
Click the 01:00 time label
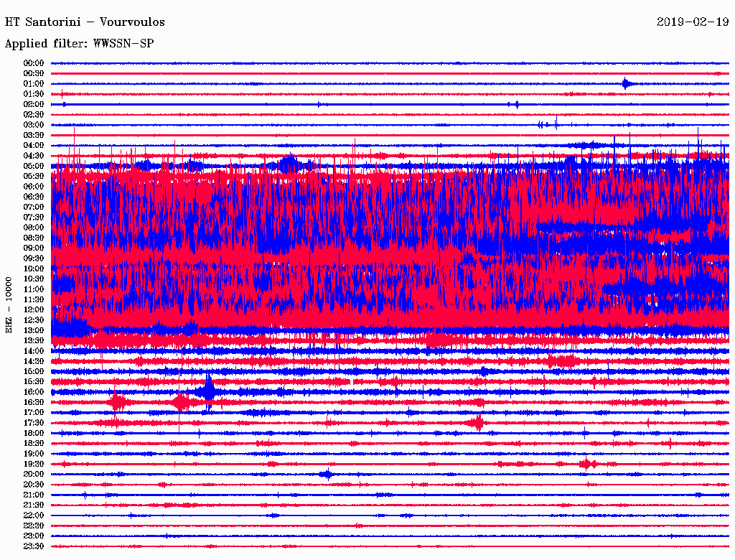pos(34,84)
